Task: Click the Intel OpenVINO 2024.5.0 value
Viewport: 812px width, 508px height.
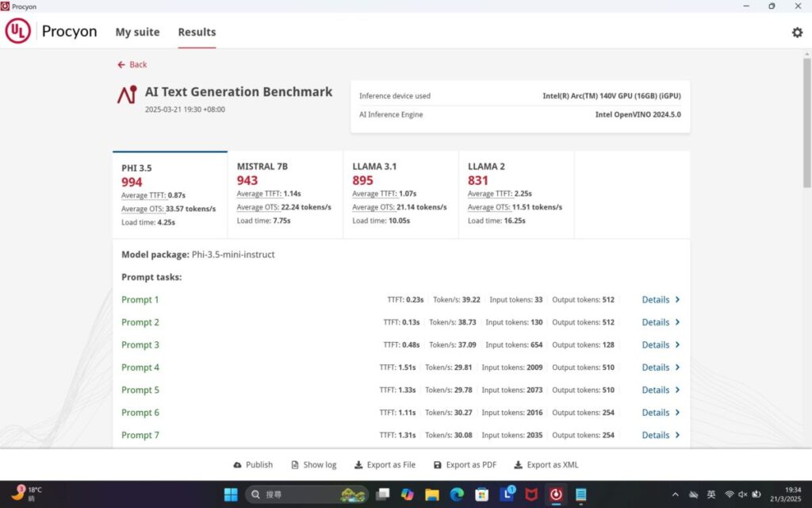Action: coord(638,114)
